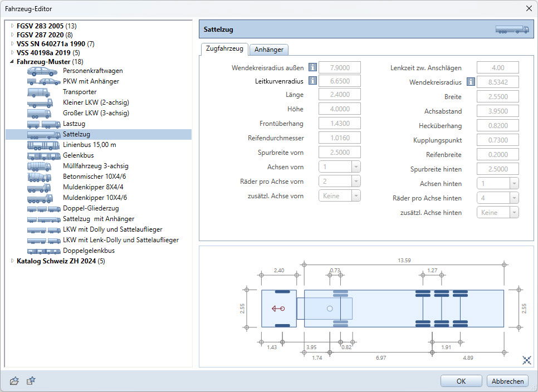Select the Sattelzug mit Anhänger icon
This screenshot has height=392, width=538.
(x=44, y=219)
